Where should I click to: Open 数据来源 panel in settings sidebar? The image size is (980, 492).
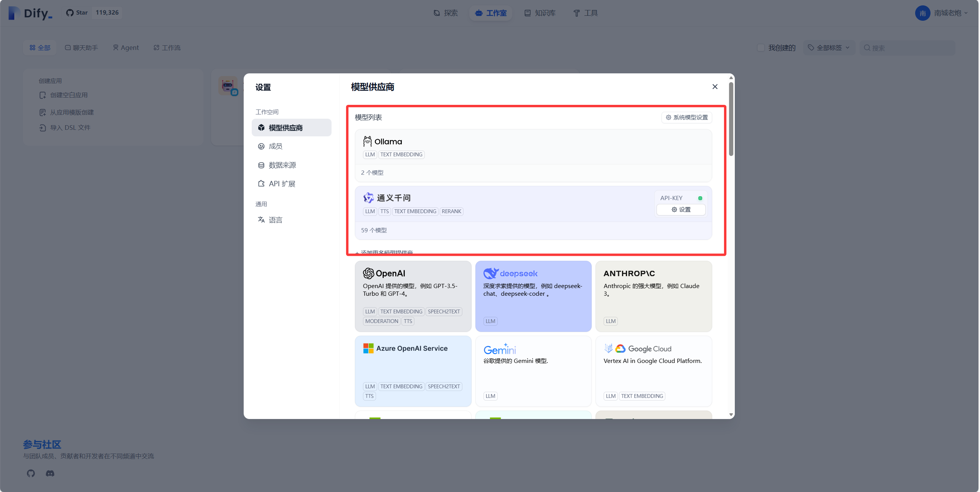pyautogui.click(x=282, y=165)
